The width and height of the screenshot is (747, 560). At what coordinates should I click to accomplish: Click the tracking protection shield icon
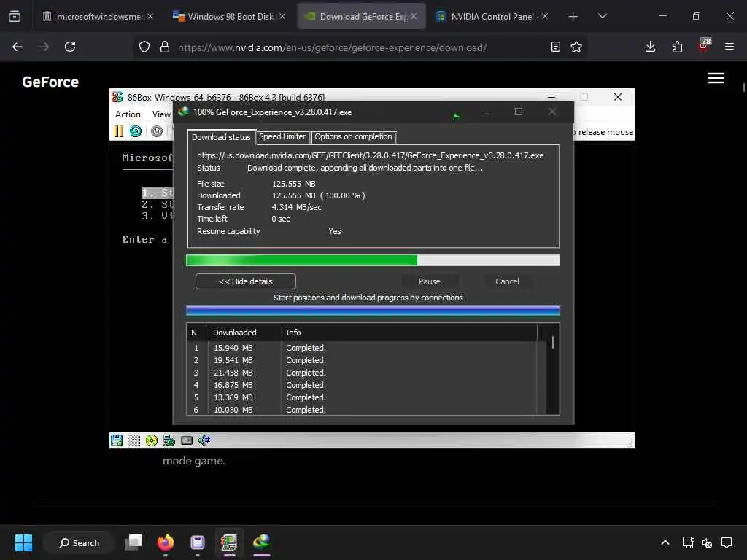(x=144, y=47)
